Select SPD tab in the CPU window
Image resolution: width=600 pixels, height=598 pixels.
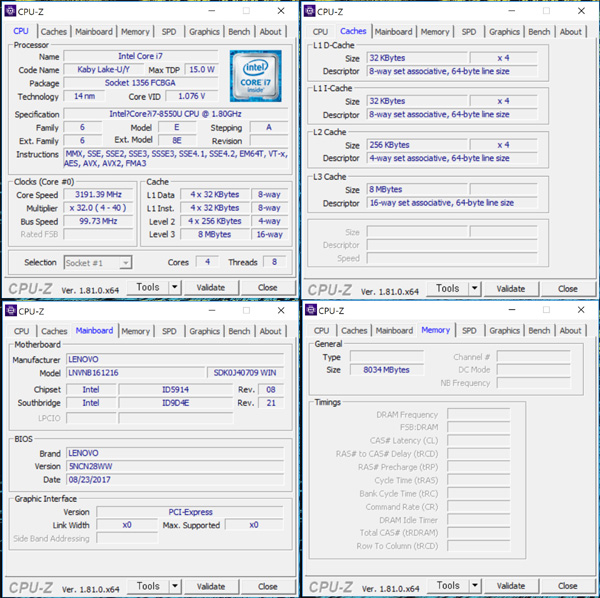click(169, 32)
